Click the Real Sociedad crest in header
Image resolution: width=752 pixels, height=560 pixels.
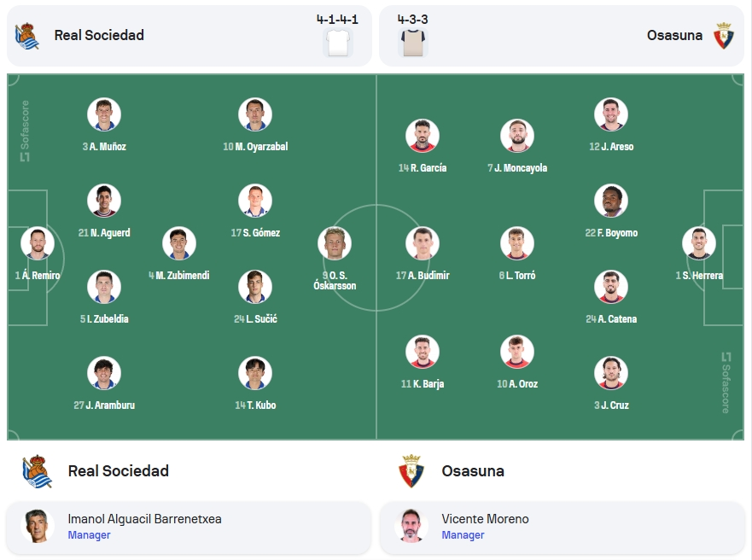26,36
